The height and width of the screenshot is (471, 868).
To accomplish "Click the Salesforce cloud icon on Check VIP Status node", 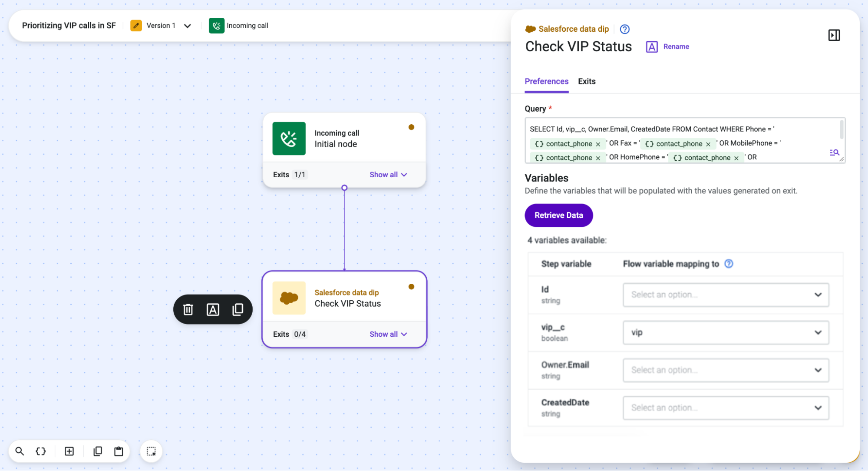I will pyautogui.click(x=289, y=298).
